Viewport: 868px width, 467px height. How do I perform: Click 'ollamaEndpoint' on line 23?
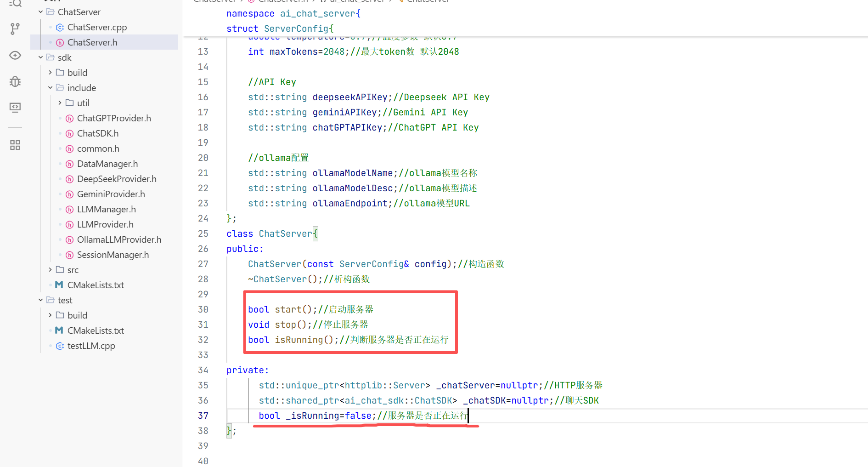350,203
